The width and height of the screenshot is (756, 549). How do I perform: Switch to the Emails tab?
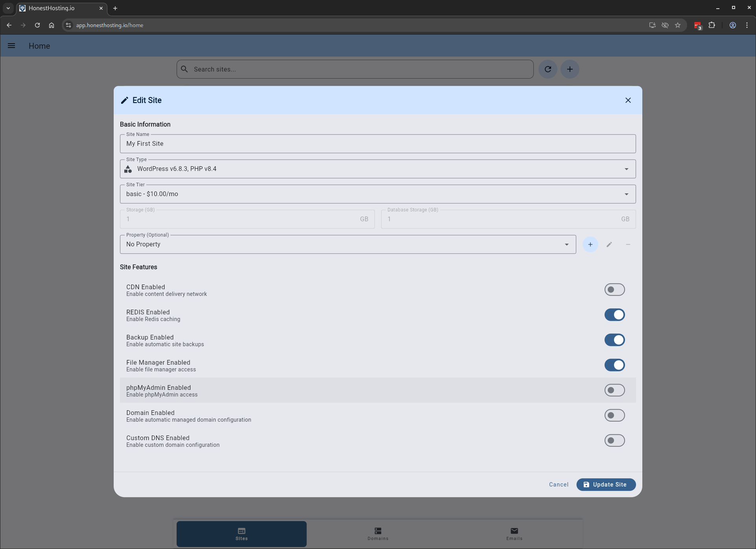(514, 534)
